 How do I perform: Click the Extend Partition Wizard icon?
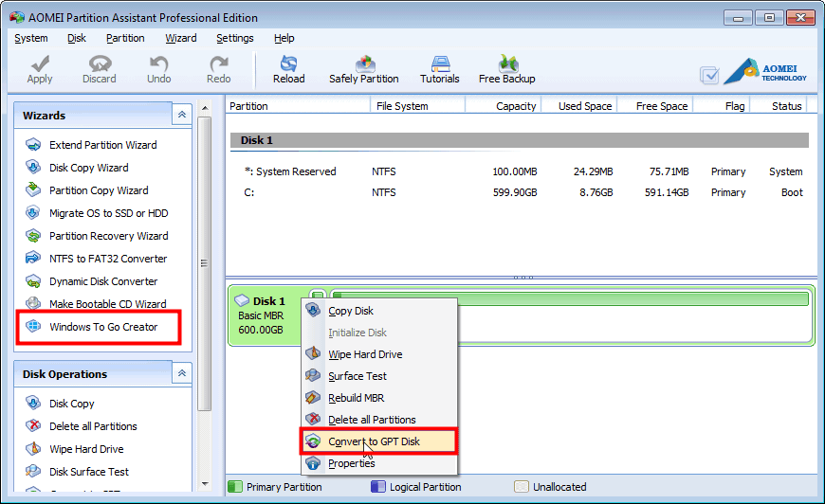click(x=33, y=145)
